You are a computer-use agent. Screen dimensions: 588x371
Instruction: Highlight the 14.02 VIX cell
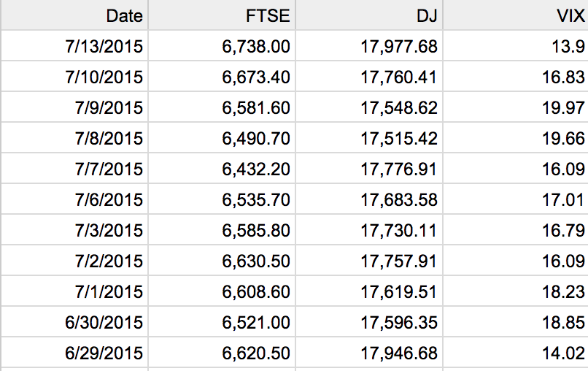[516, 353]
